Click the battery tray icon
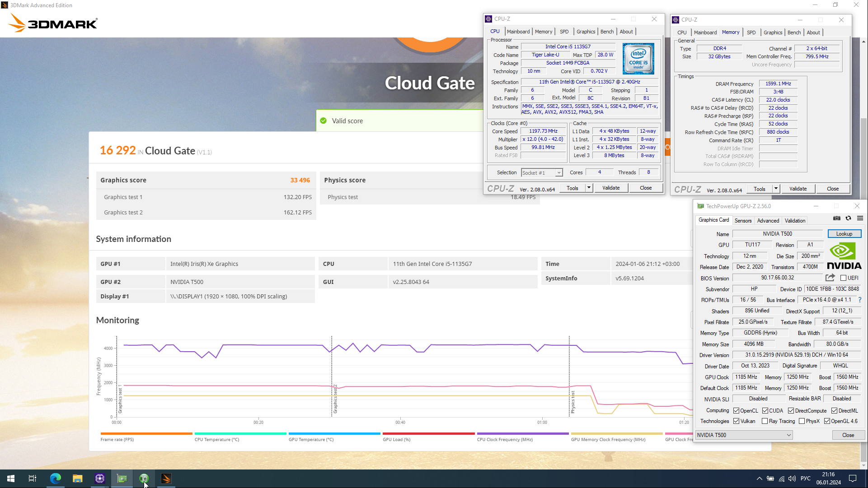 tap(770, 479)
